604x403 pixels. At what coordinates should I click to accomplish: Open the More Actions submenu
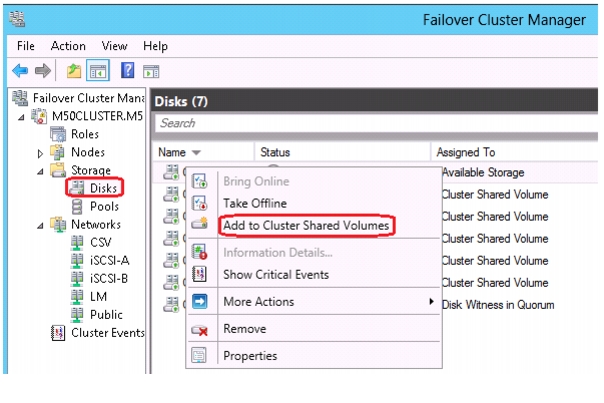(x=258, y=302)
